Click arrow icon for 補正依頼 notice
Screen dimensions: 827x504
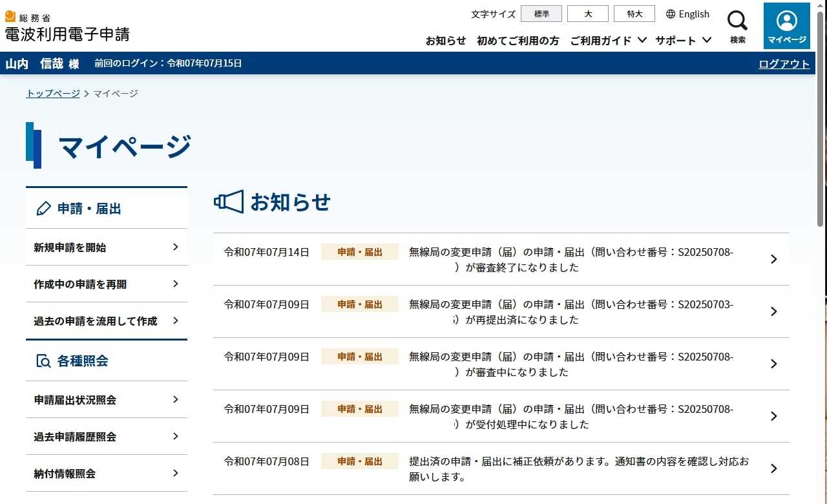point(773,468)
